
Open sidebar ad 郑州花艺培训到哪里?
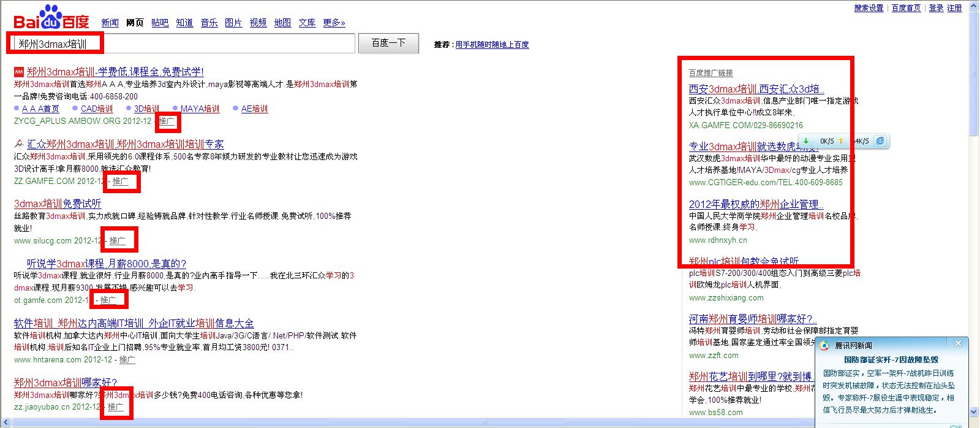coord(750,376)
